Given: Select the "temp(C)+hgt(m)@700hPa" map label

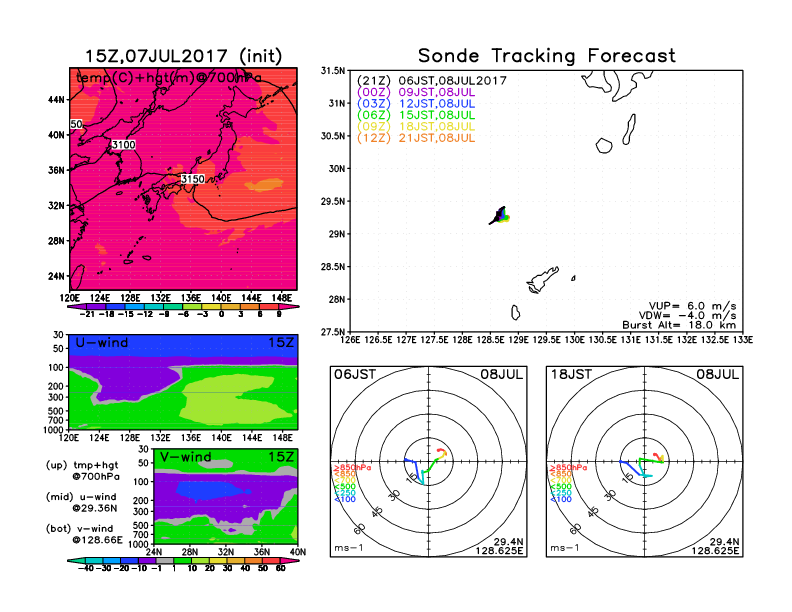Looking at the screenshot, I should click(x=169, y=78).
